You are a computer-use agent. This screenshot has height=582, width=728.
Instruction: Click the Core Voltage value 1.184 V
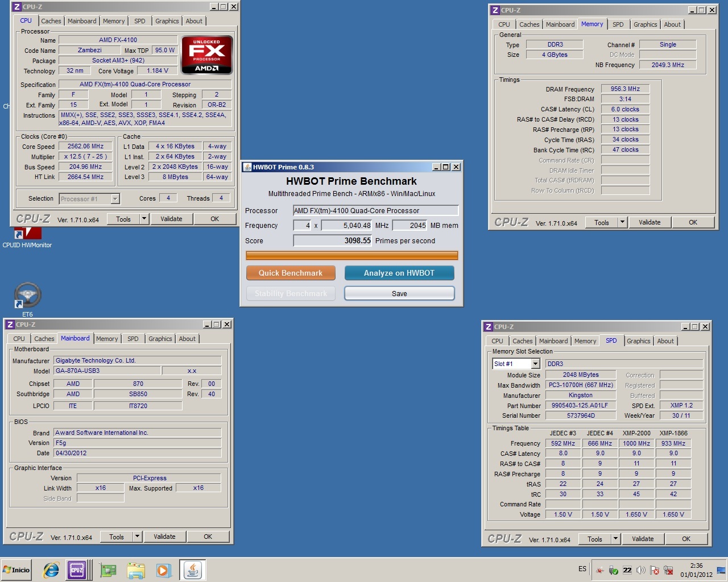(x=158, y=70)
